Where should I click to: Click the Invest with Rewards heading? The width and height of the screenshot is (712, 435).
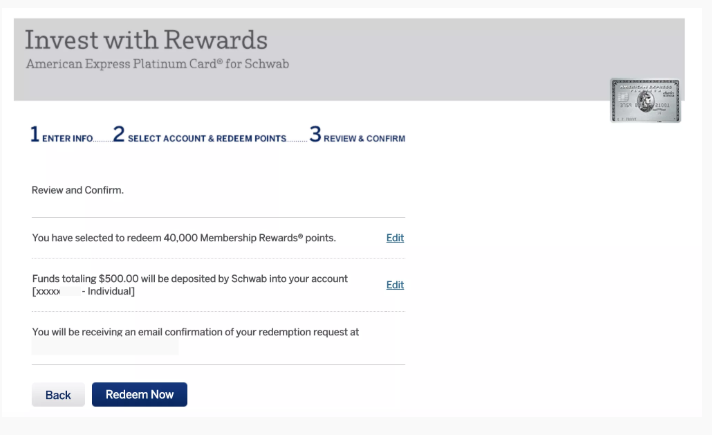[x=146, y=40]
